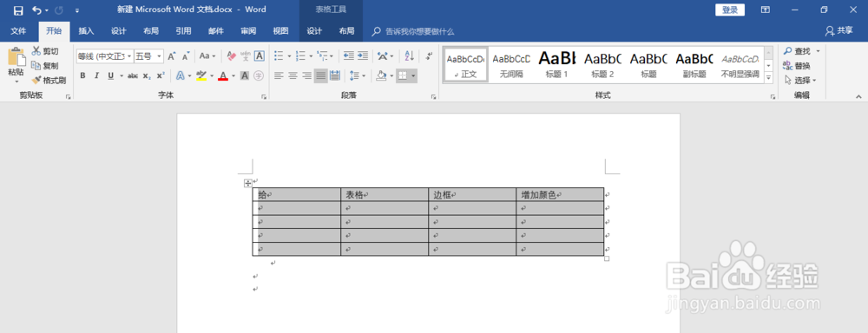Click the Copy (复制) button
Screen dimensions: 868x333
pos(45,65)
